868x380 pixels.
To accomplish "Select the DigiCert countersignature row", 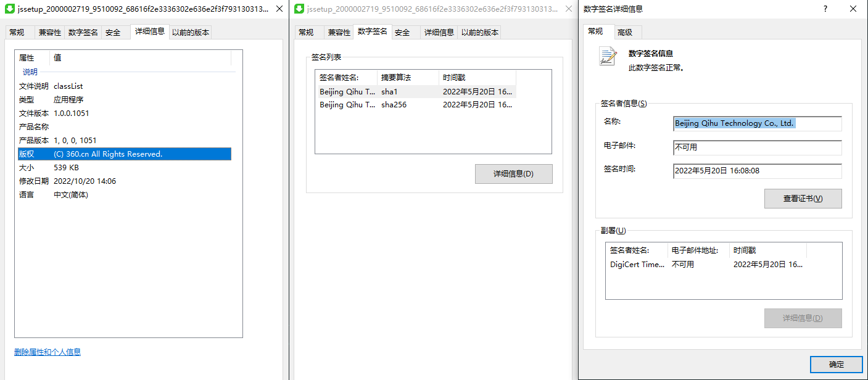I will pyautogui.click(x=706, y=264).
